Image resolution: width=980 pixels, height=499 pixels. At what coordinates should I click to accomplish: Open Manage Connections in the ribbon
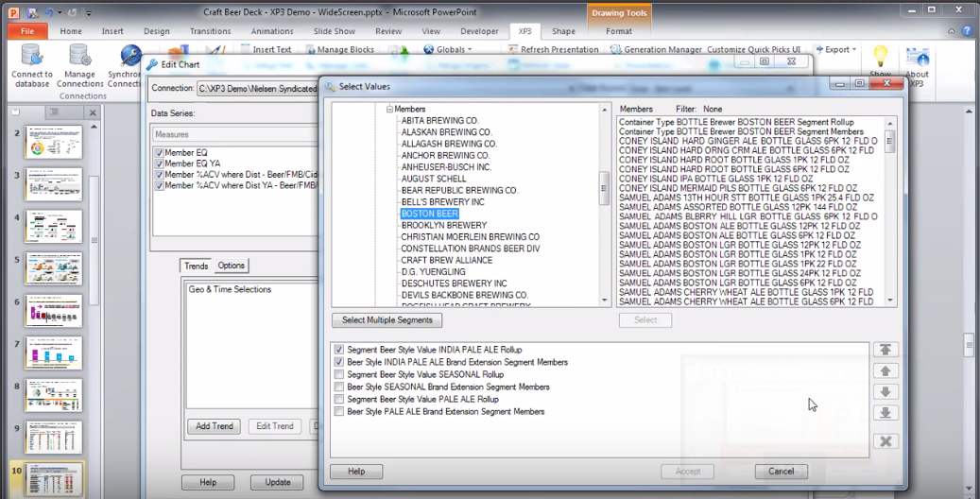coord(80,65)
